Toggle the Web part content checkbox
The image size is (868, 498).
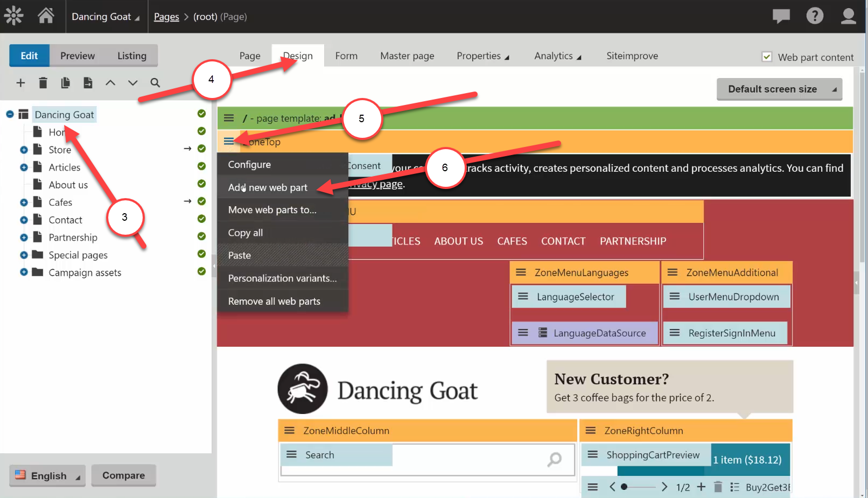(767, 57)
